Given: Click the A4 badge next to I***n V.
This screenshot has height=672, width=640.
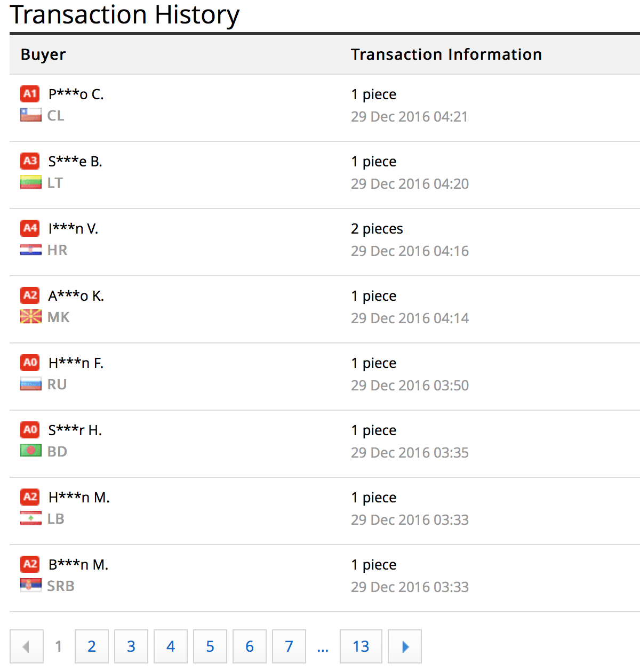Looking at the screenshot, I should [30, 228].
